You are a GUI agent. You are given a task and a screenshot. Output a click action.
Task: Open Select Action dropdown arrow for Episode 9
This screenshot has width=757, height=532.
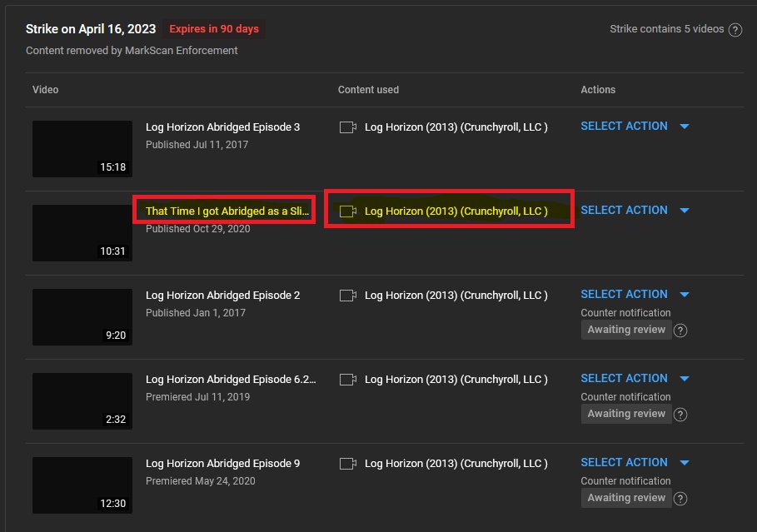[684, 463]
